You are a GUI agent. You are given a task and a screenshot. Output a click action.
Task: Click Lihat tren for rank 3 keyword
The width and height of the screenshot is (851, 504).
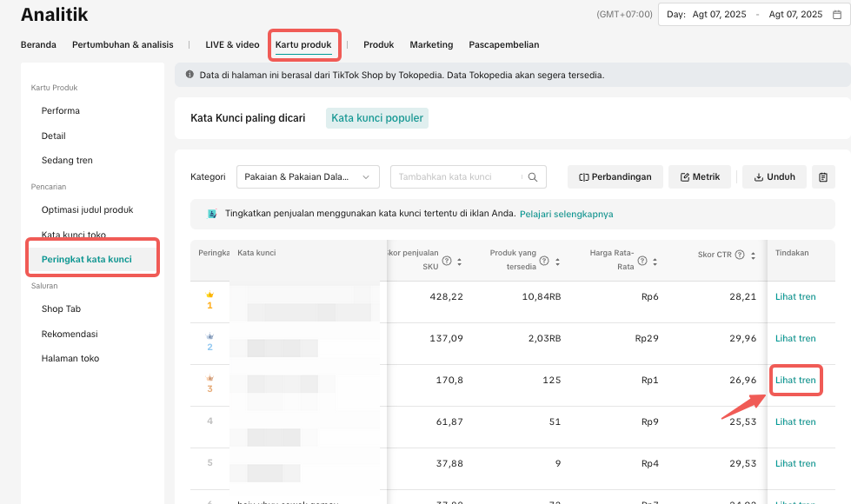(x=795, y=381)
